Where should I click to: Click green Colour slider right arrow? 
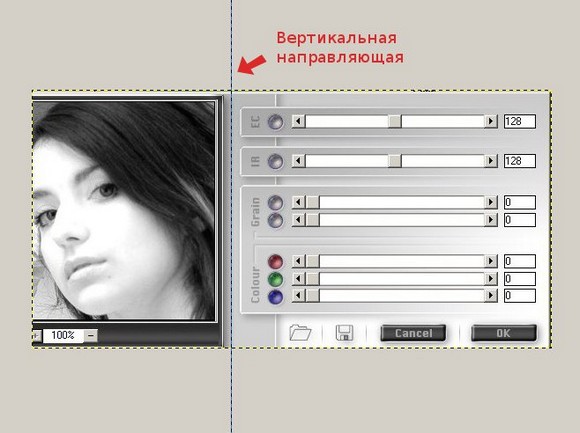coord(490,278)
